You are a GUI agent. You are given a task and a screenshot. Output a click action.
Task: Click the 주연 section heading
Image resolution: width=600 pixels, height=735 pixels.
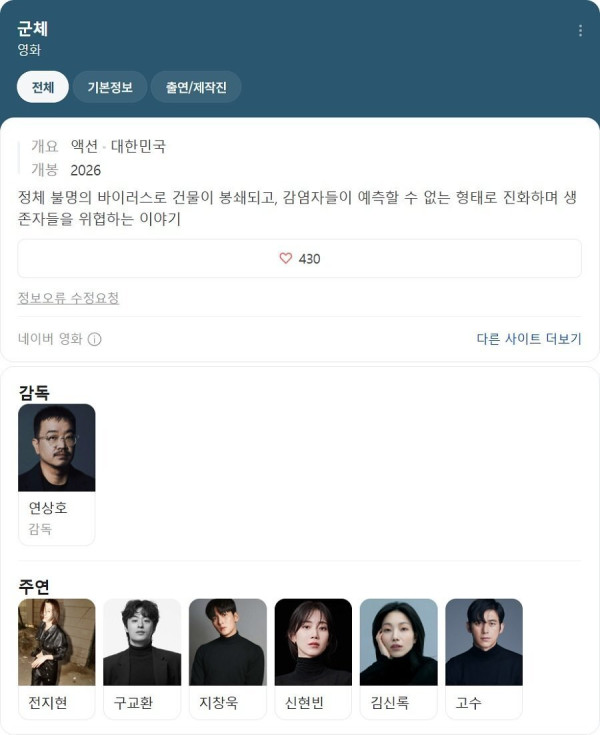point(34,586)
